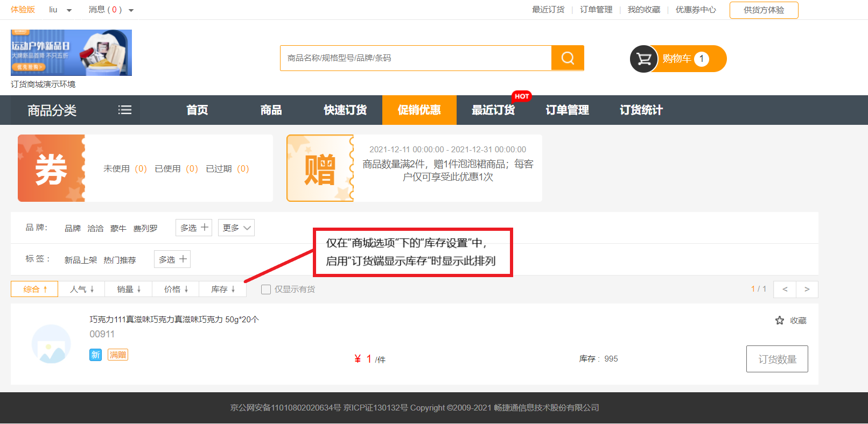Click the 供货方体验 button
868x424 pixels.
point(764,10)
